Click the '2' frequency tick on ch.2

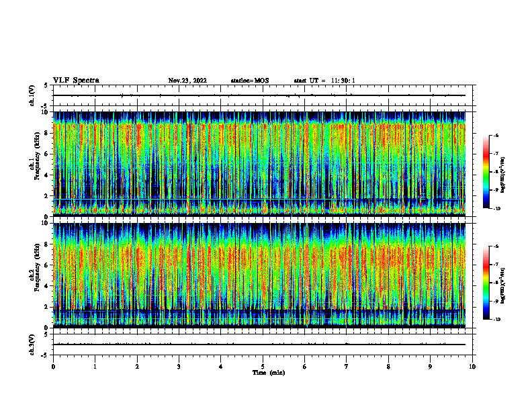tap(46, 307)
